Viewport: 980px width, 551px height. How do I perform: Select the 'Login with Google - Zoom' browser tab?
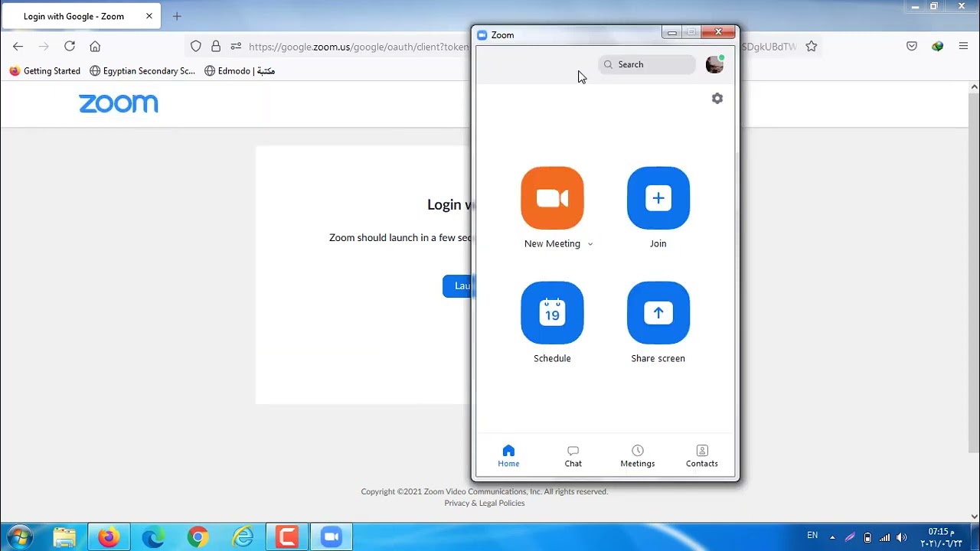83,16
